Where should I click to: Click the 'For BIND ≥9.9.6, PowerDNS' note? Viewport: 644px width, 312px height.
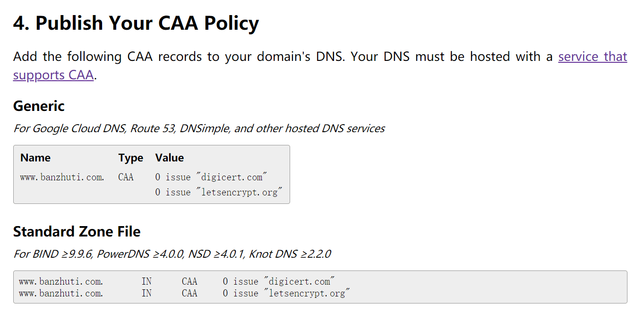(172, 254)
